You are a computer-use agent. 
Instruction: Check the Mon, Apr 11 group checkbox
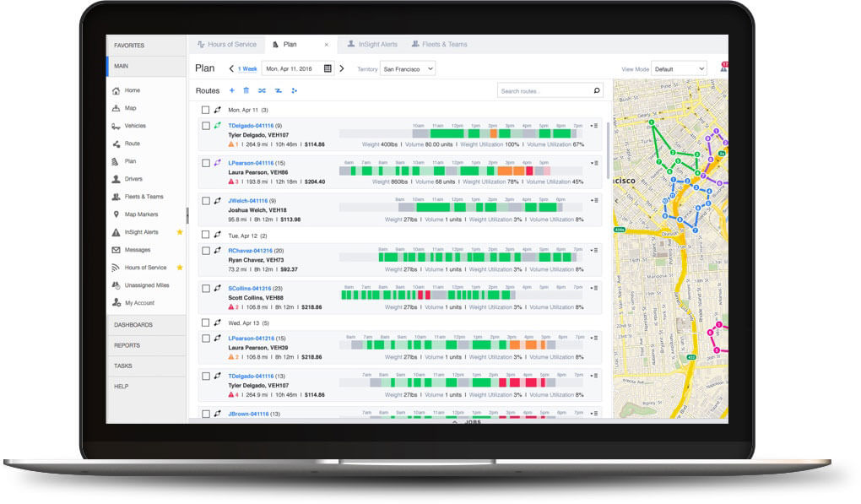click(x=205, y=110)
